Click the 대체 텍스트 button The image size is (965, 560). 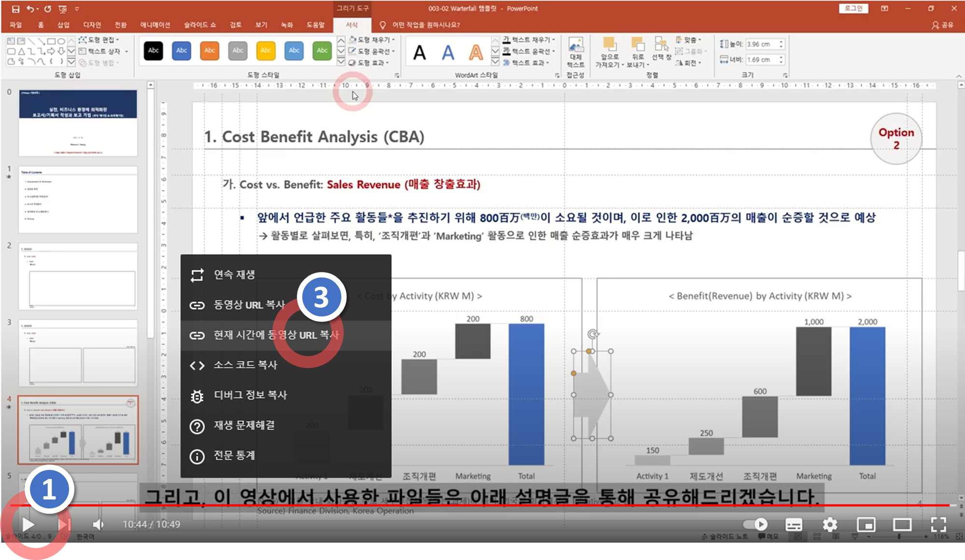click(575, 52)
